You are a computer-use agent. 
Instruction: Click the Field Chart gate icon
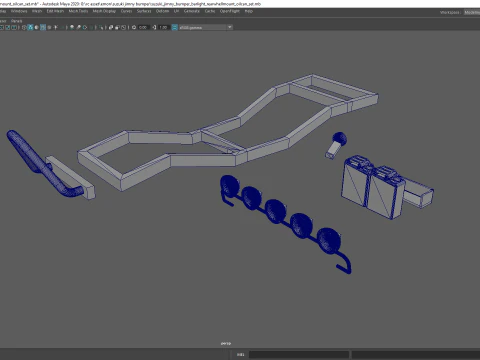point(2,27)
